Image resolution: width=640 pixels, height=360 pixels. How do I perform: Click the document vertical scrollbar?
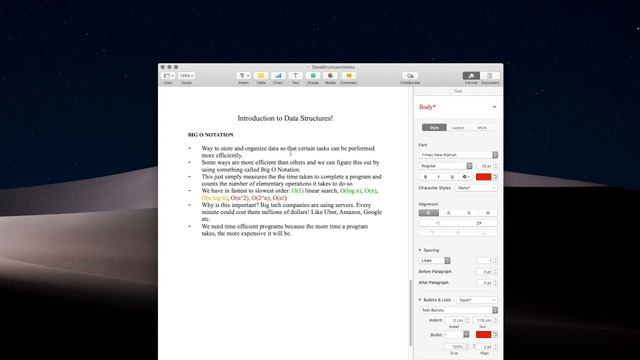point(410,313)
